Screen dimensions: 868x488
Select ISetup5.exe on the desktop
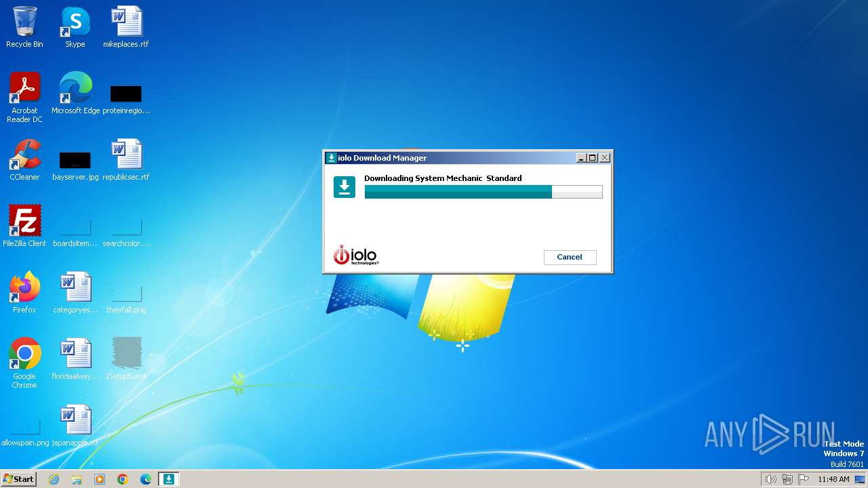coord(126,359)
